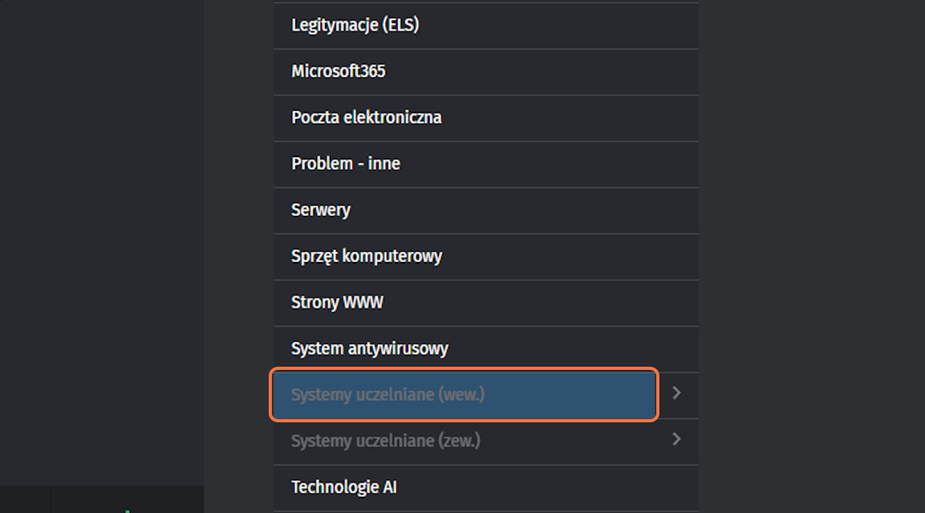Screen dimensions: 925x513
Task: Choose the Sprzęt komputerowy entry
Action: [366, 256]
